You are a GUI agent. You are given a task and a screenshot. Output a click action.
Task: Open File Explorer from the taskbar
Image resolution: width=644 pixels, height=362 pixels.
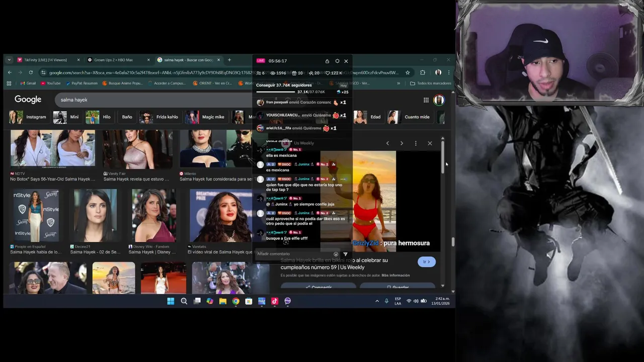click(223, 301)
